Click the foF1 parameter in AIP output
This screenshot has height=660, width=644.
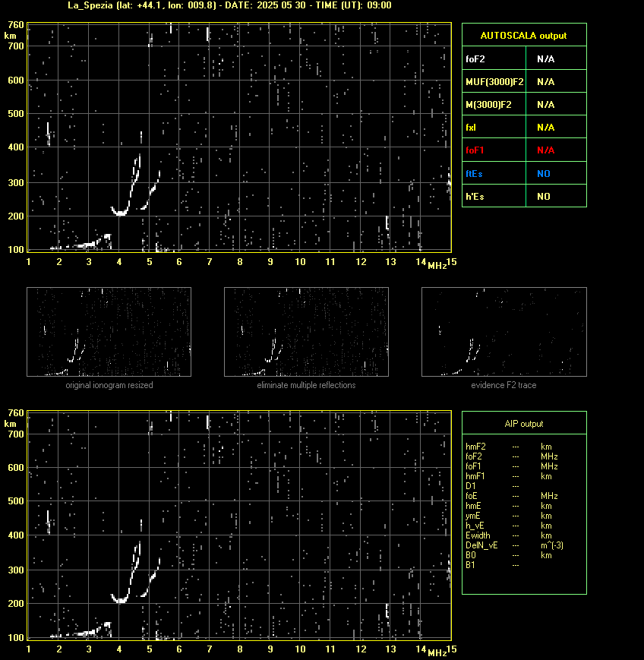pyautogui.click(x=473, y=466)
